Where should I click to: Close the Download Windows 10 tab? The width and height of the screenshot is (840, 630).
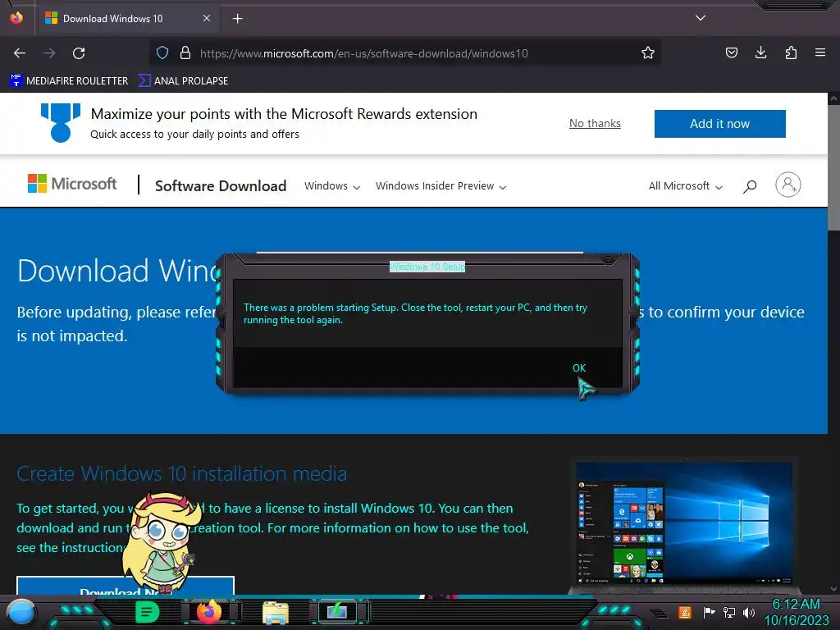(207, 18)
